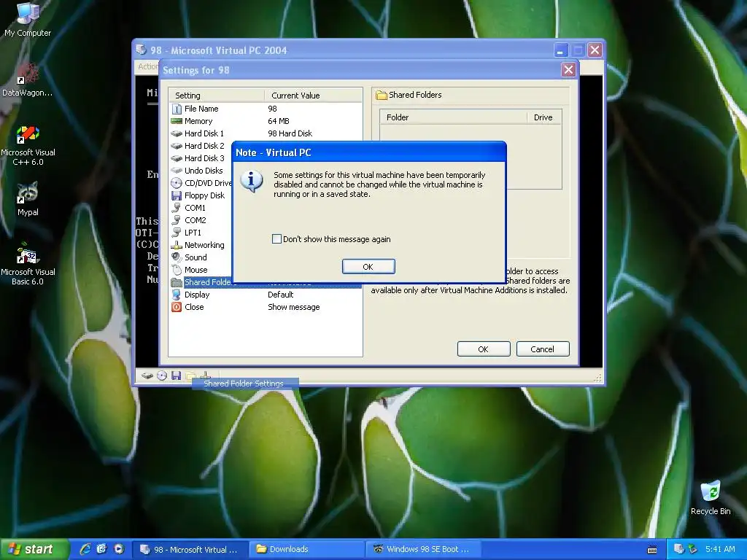Image resolution: width=747 pixels, height=560 pixels.
Task: Open the DataWagon desktop shortcut
Action: click(27, 80)
